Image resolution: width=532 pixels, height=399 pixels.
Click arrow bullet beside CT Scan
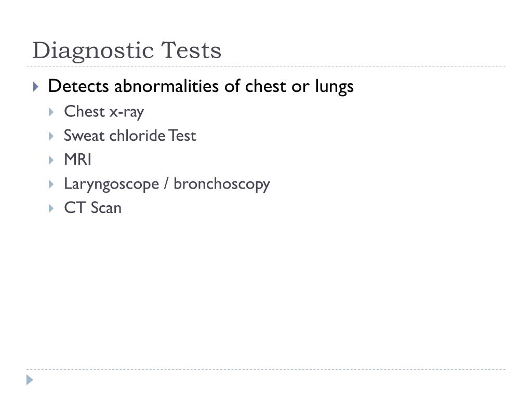[x=51, y=208]
